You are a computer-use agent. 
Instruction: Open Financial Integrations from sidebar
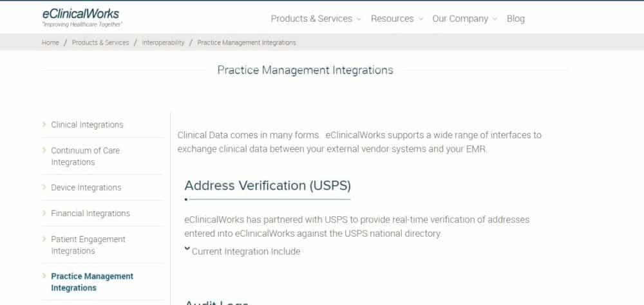[90, 214]
